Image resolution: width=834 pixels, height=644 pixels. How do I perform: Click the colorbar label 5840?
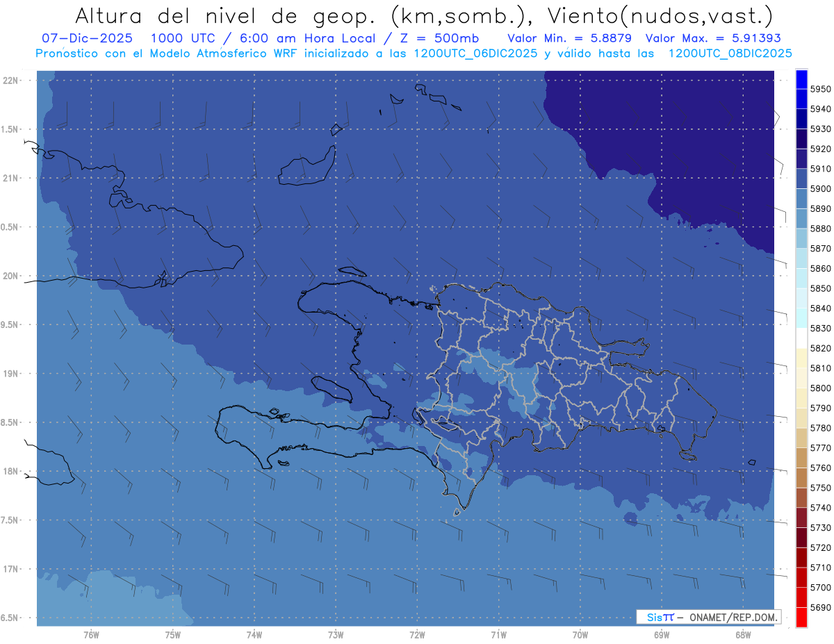821,308
